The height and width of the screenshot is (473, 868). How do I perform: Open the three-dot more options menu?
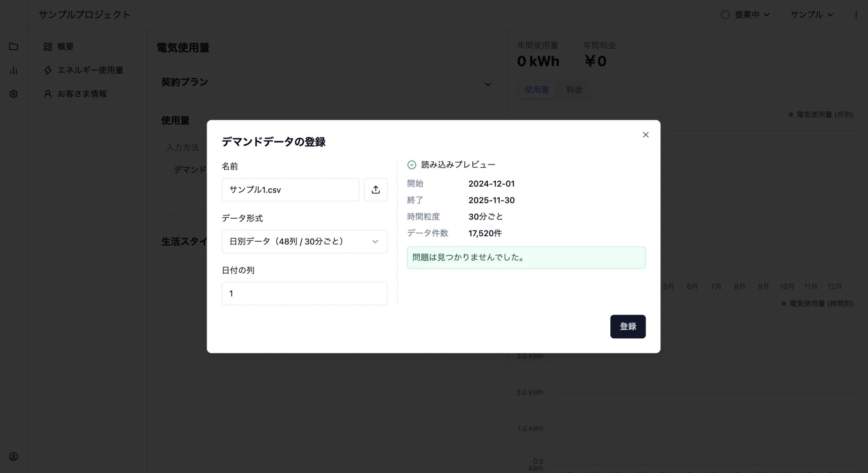click(x=856, y=15)
